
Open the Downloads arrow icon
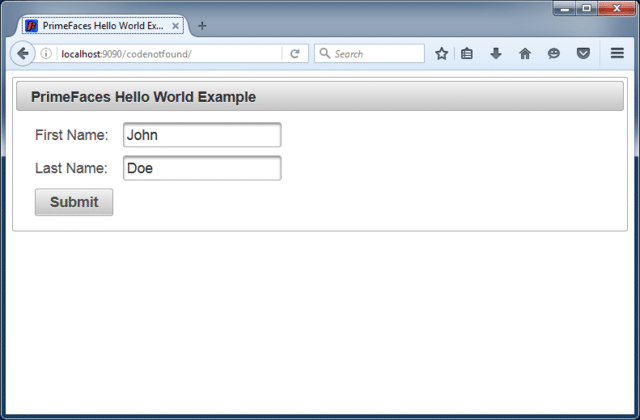(496, 53)
